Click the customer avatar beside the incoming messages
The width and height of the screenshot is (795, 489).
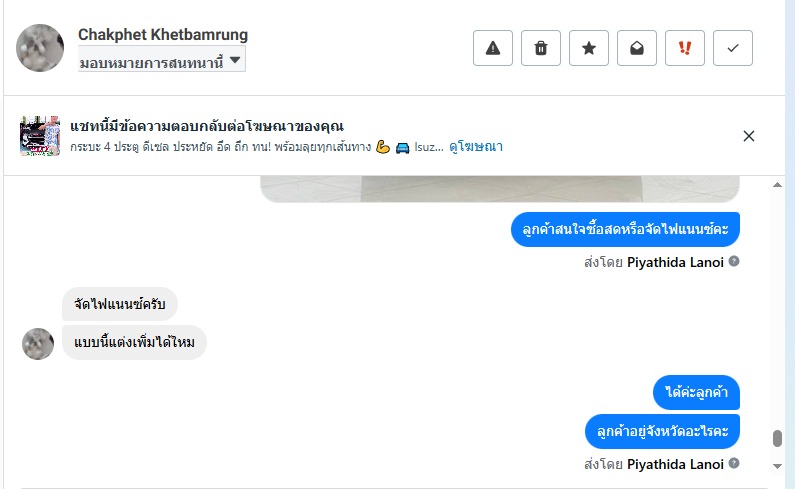[x=38, y=343]
